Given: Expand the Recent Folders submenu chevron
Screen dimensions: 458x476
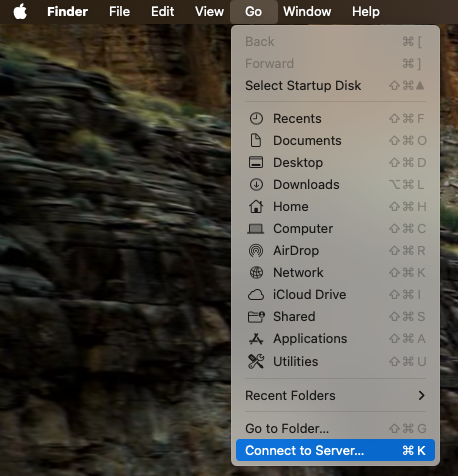Looking at the screenshot, I should point(421,395).
